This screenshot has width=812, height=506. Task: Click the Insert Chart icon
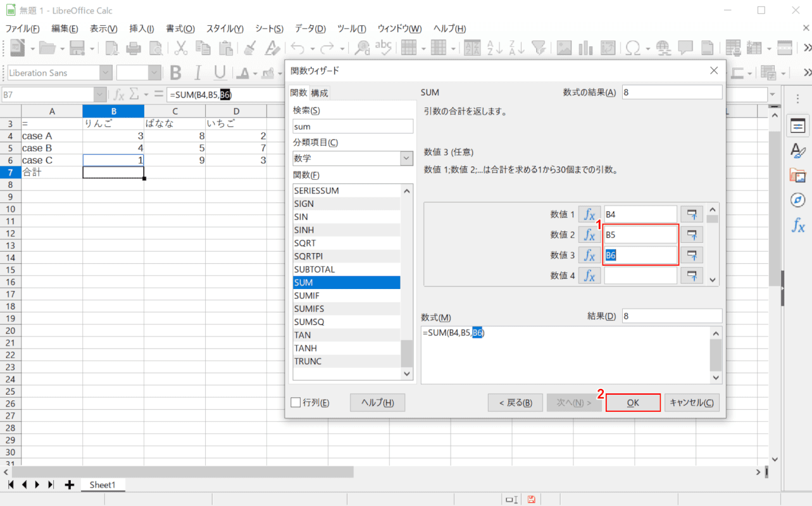[x=585, y=48]
